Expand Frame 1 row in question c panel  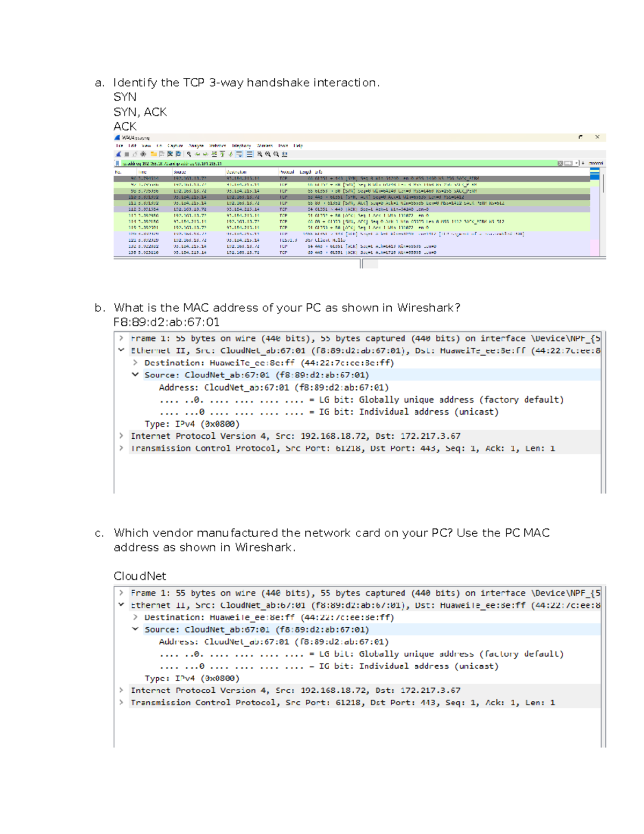[122, 593]
